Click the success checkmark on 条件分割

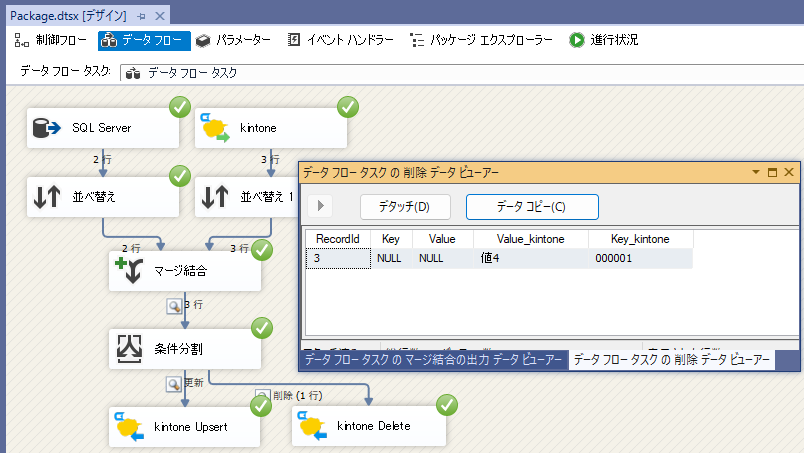click(x=262, y=328)
